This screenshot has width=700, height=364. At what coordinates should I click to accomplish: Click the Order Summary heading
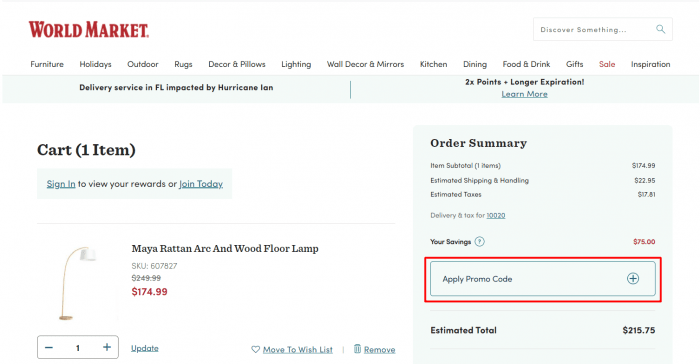(x=479, y=143)
